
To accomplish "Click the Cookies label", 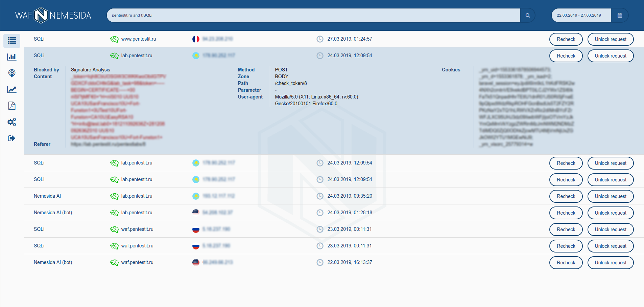I will (x=451, y=70).
